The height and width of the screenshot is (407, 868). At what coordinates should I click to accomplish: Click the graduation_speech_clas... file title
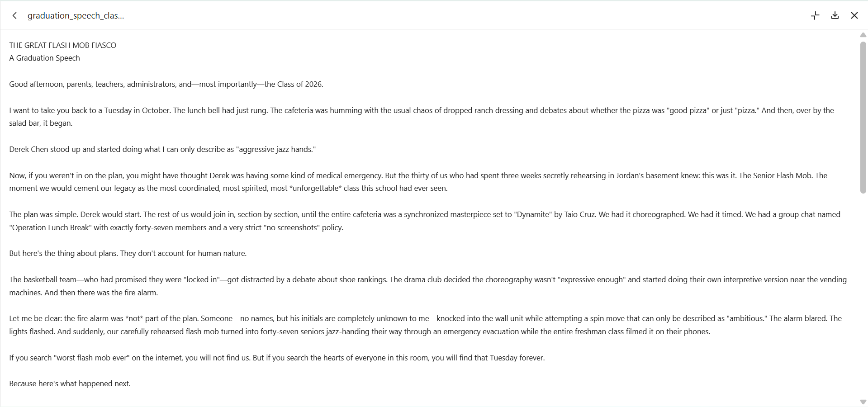click(76, 16)
